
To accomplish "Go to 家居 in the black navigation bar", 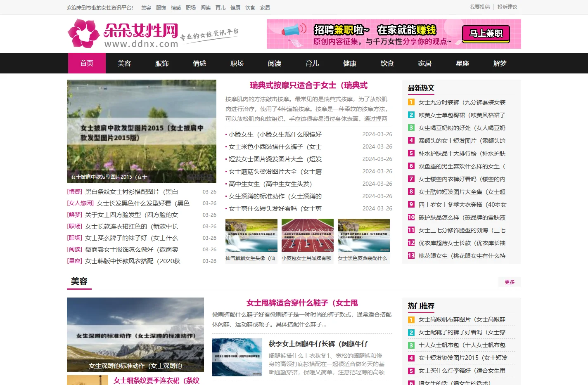I will click(425, 63).
